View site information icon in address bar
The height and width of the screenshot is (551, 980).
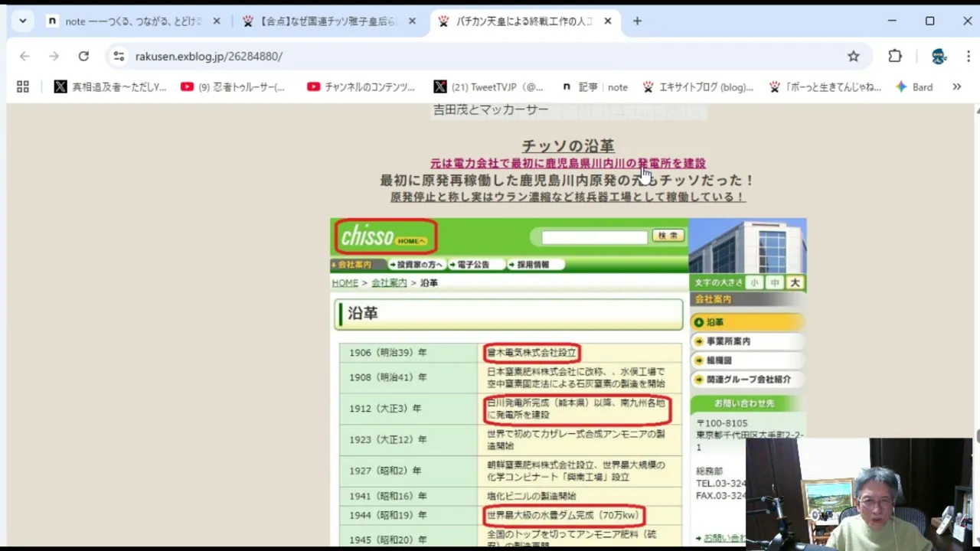coord(118,56)
